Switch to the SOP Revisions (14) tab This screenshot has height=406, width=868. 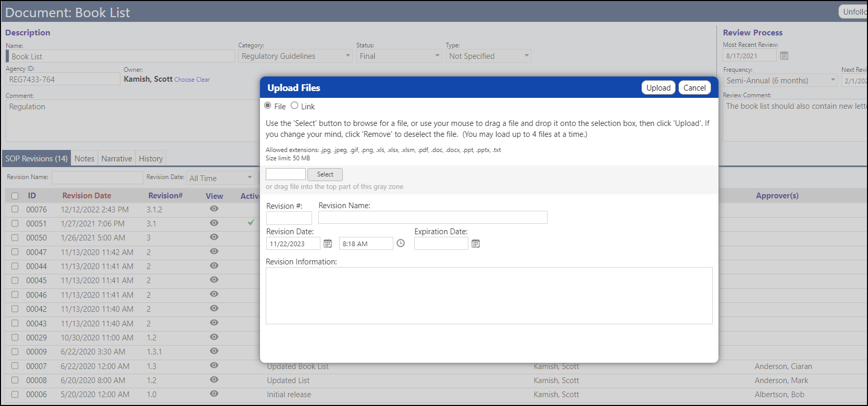pyautogui.click(x=36, y=158)
